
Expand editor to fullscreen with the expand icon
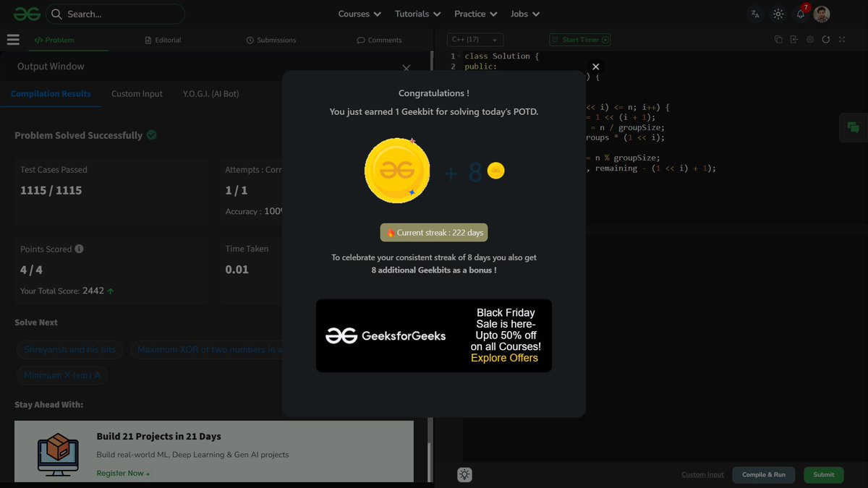[842, 40]
